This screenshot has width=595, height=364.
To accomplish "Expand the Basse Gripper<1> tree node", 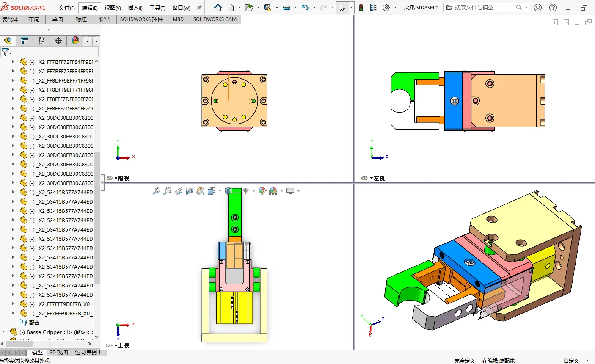I will point(4,332).
